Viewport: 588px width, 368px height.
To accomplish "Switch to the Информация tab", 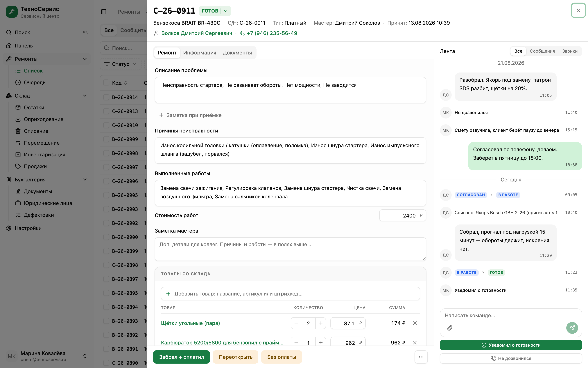I will pyautogui.click(x=200, y=53).
